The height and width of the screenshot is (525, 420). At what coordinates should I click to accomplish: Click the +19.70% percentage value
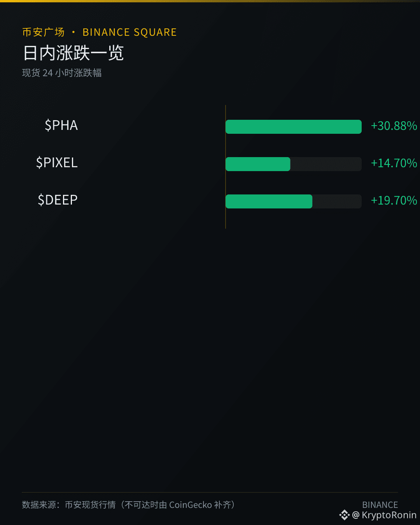point(394,201)
